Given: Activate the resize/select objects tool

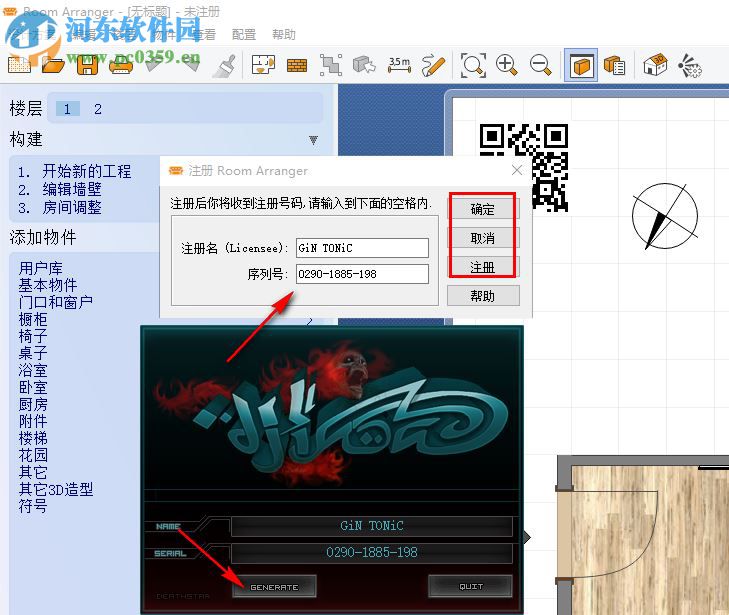Looking at the screenshot, I should coord(331,65).
